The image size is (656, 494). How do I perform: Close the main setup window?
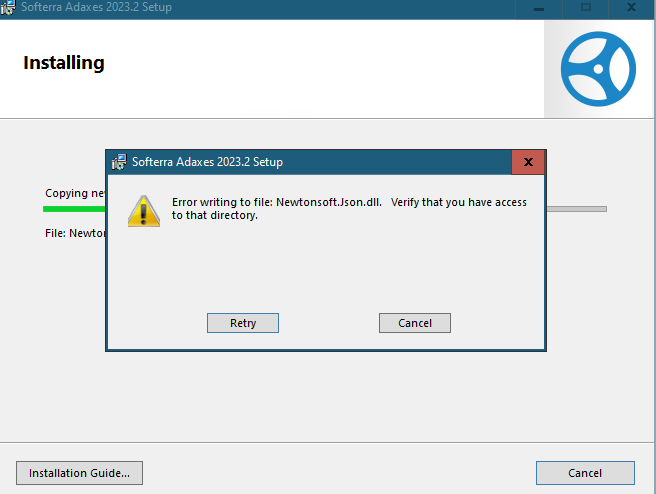coord(631,8)
